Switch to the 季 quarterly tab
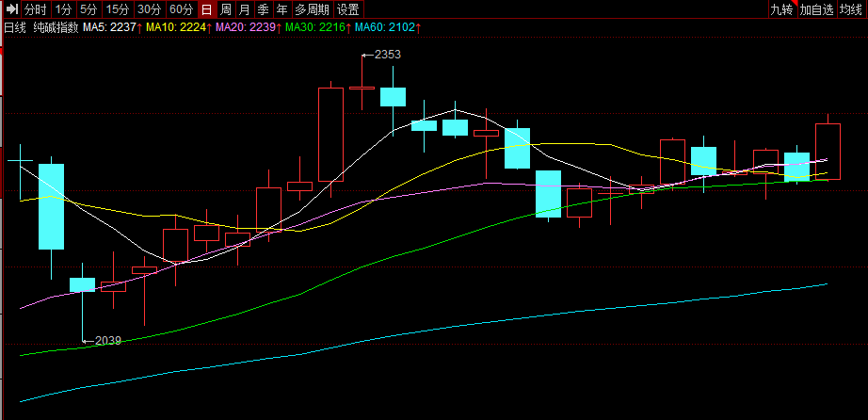Viewport: 868px width, 420px height. [x=263, y=8]
